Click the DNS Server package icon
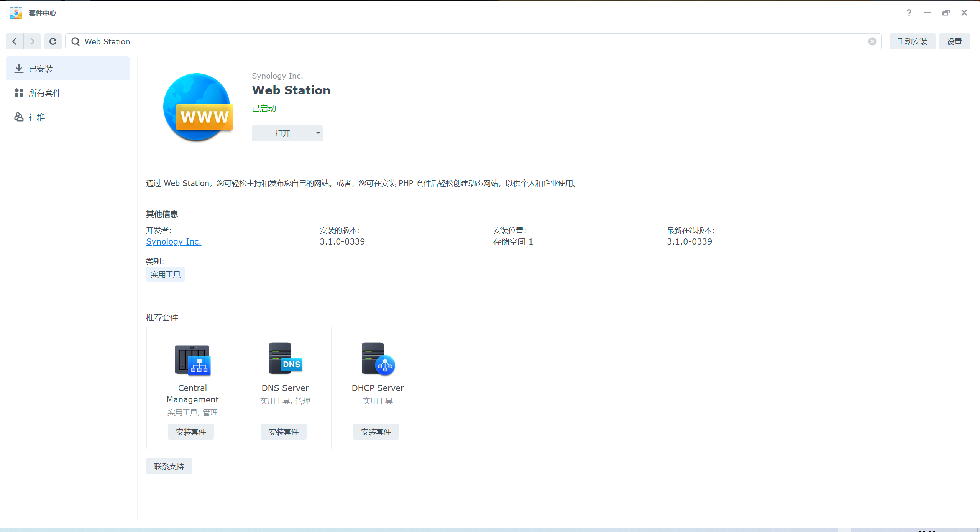 [285, 358]
